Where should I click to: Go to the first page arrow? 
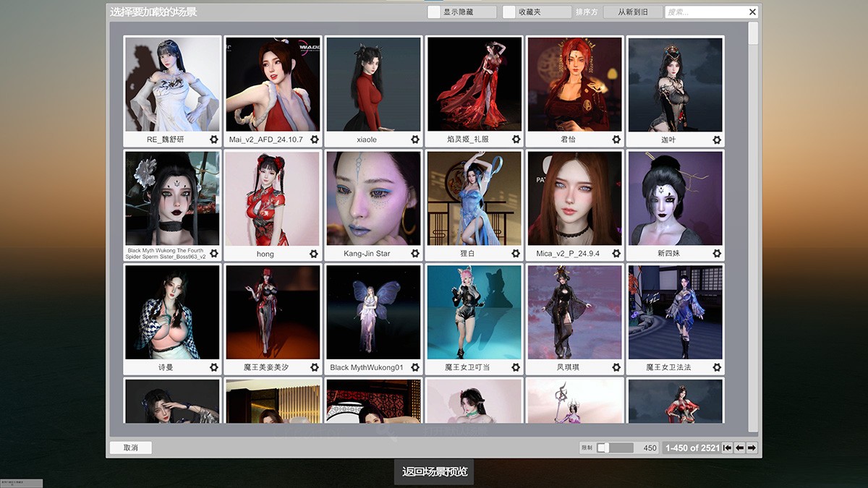coord(728,448)
